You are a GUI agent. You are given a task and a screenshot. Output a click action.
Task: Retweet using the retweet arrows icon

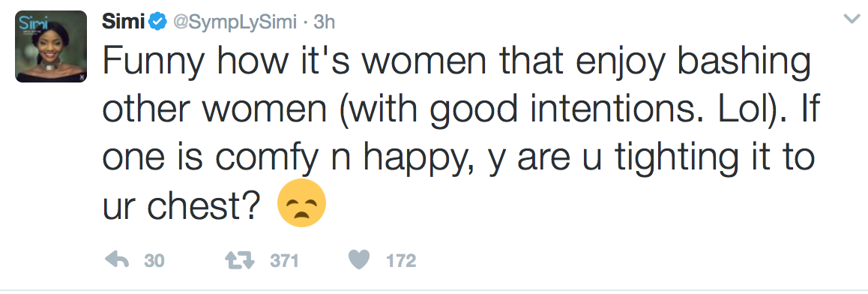[x=240, y=260]
